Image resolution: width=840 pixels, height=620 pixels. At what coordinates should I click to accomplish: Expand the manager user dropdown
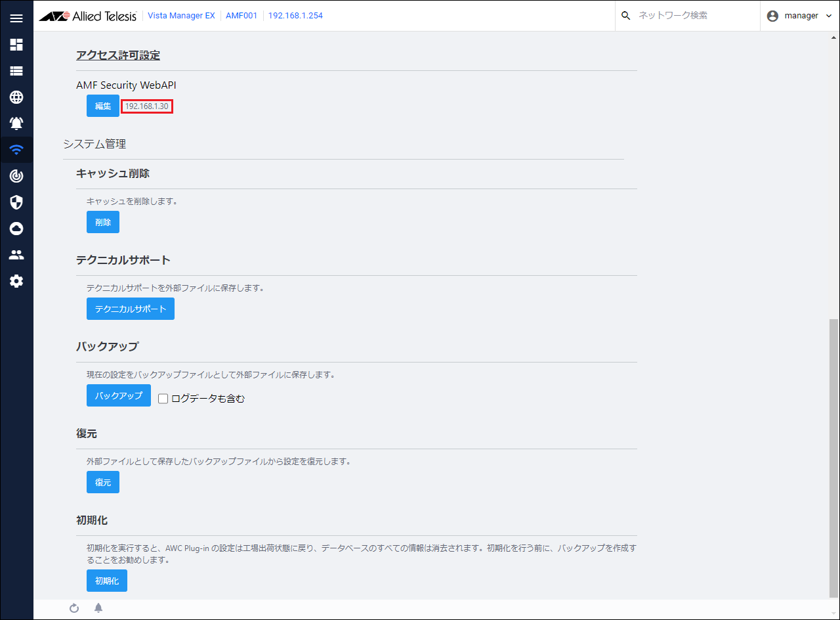(799, 16)
